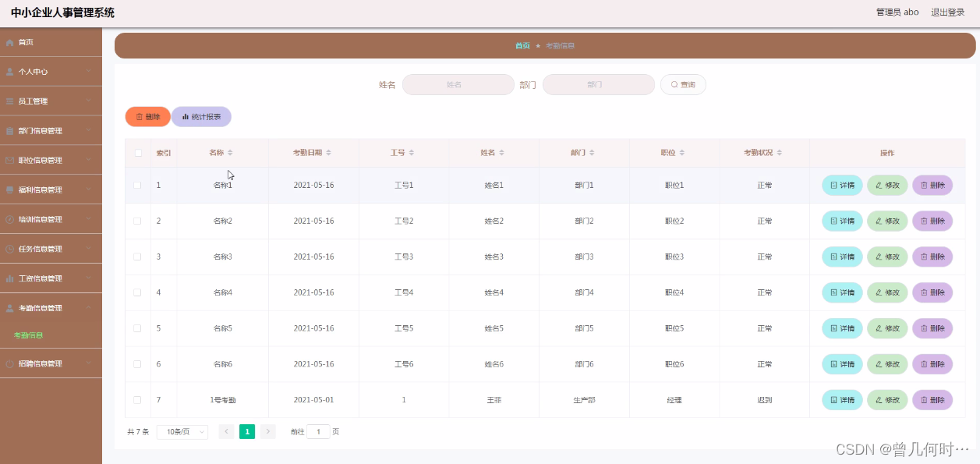The image size is (980, 464).
Task: Click 修改 edit icon for 名称2 row
Action: pos(879,221)
